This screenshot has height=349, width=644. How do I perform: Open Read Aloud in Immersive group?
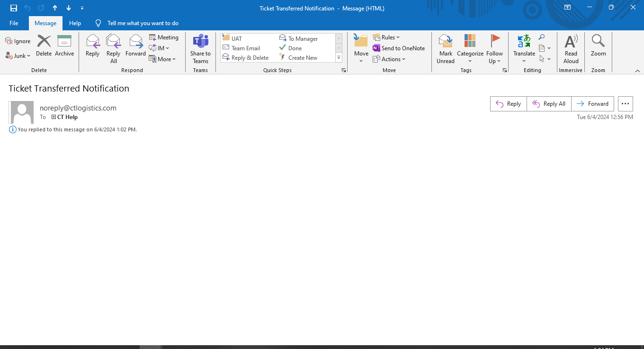pos(571,42)
